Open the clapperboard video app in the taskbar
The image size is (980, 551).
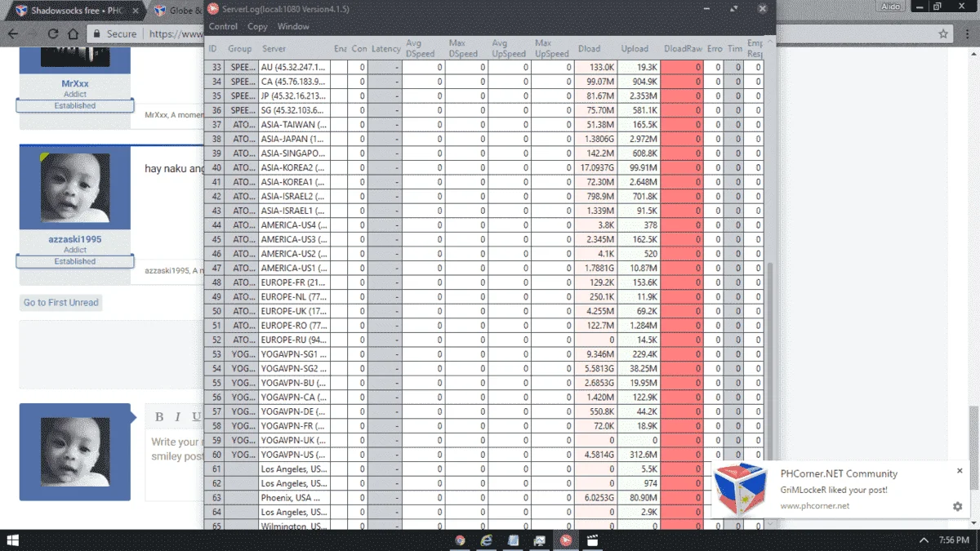point(592,540)
